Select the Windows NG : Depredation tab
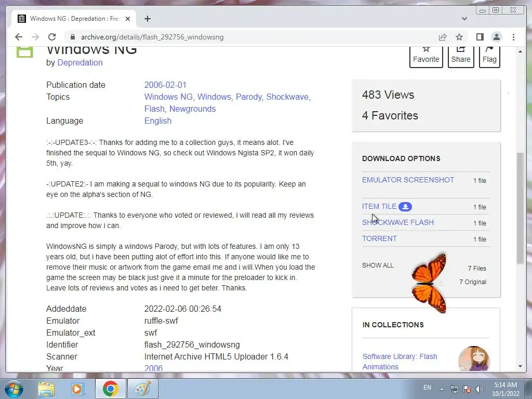The image size is (532, 399). click(74, 19)
